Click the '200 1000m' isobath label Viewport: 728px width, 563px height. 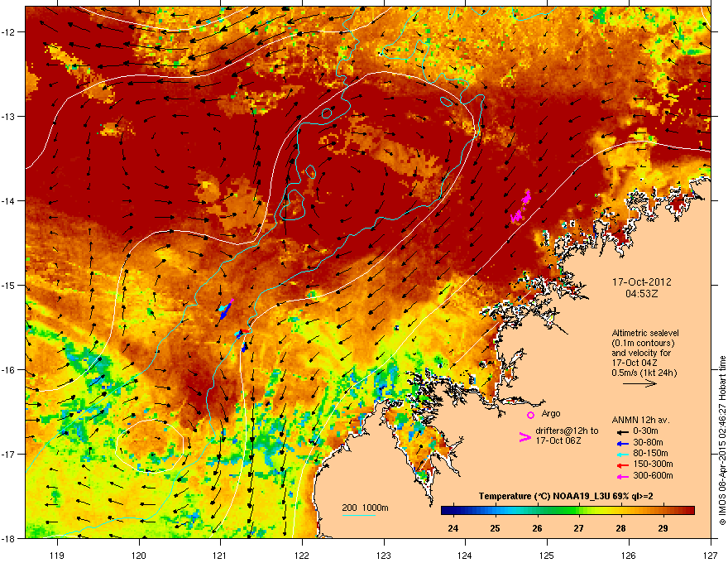coord(365,508)
